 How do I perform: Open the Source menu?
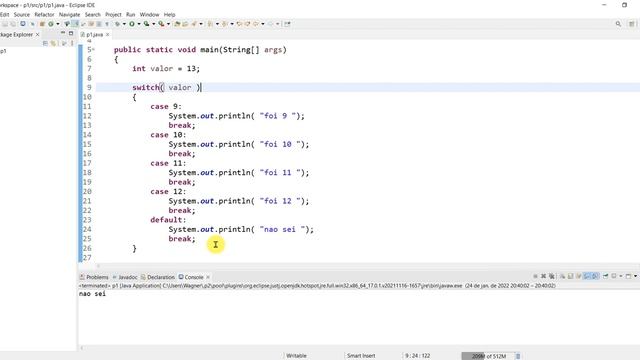coord(22,14)
